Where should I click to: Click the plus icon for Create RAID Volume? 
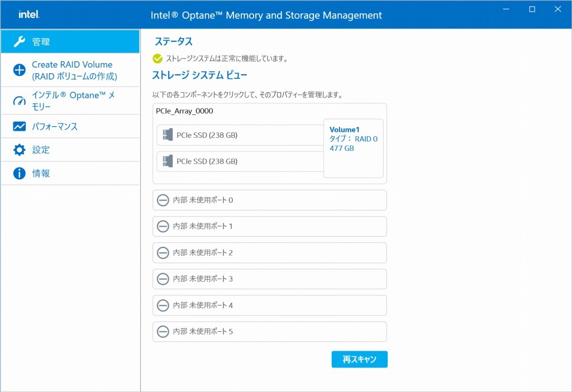click(x=20, y=70)
